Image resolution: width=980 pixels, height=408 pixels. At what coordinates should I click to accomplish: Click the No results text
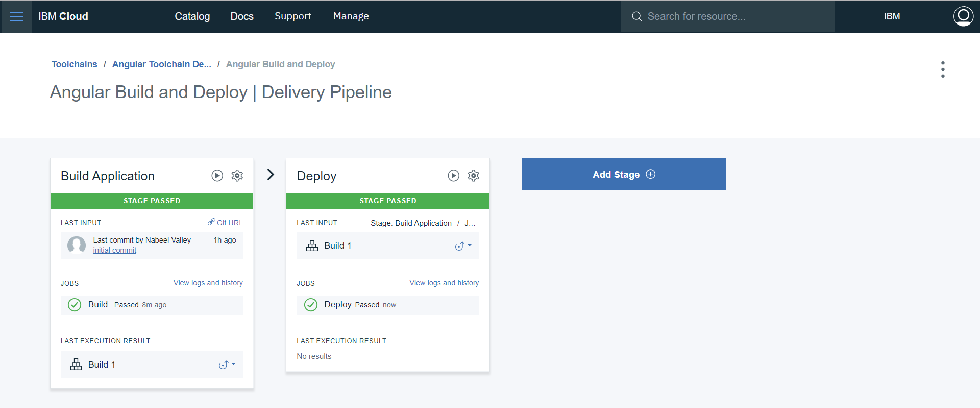pos(314,356)
